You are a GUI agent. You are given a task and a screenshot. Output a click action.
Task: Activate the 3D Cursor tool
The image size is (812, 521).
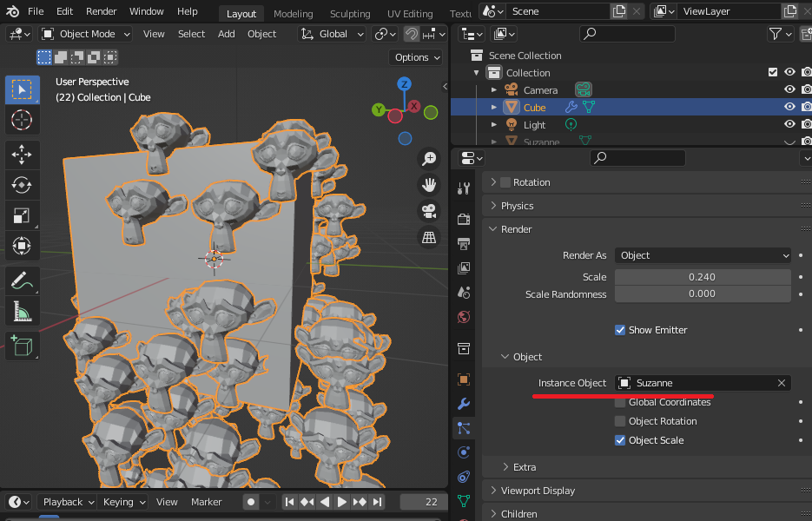(x=23, y=120)
